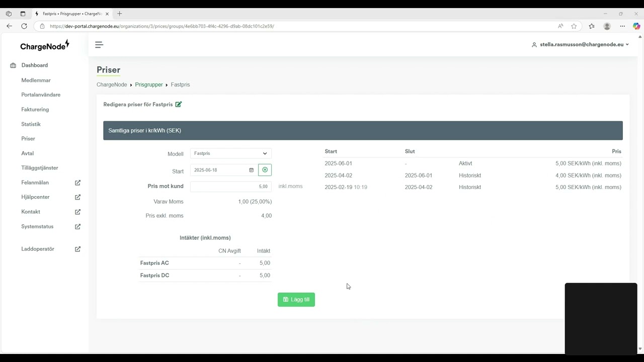View site information lock icon
Viewport: 644px width, 362px height.
pos(42,26)
